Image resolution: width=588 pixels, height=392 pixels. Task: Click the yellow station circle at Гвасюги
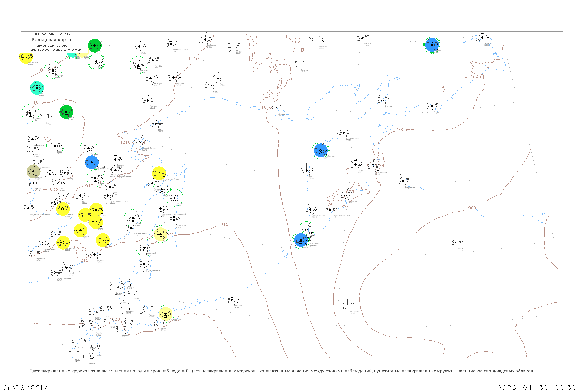pos(81,230)
